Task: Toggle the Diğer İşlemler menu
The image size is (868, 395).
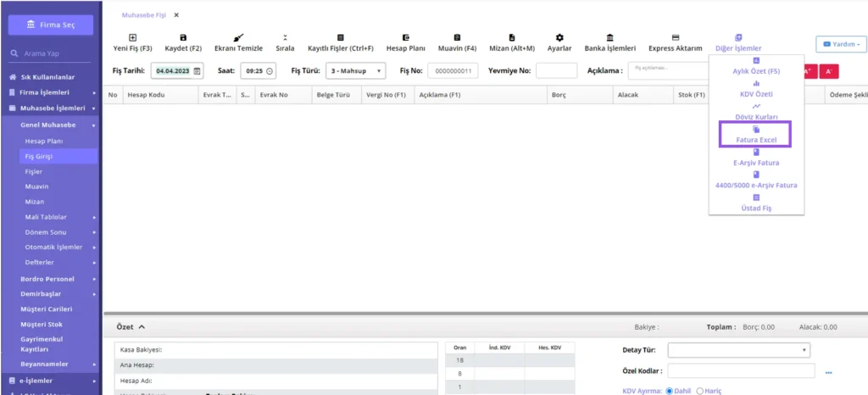Action: click(x=738, y=43)
